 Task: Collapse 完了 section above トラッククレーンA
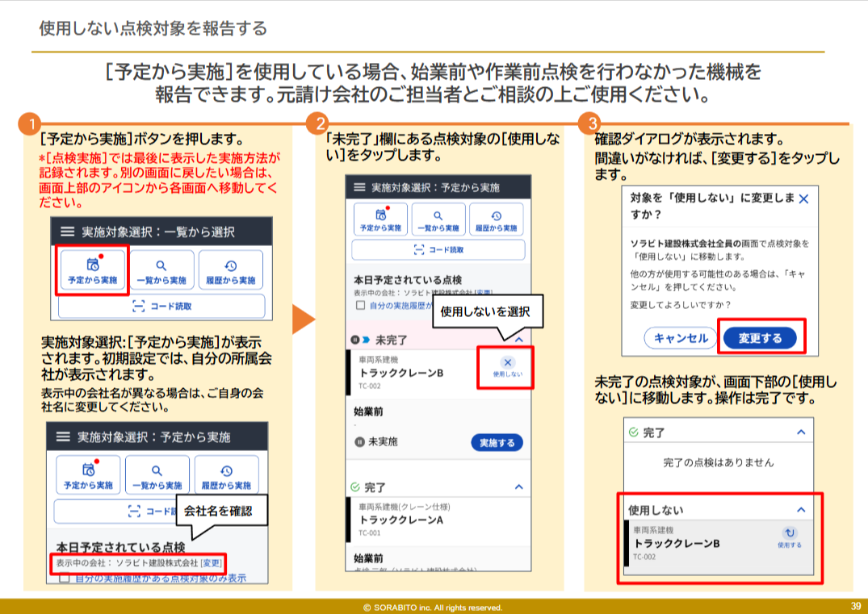click(x=519, y=487)
